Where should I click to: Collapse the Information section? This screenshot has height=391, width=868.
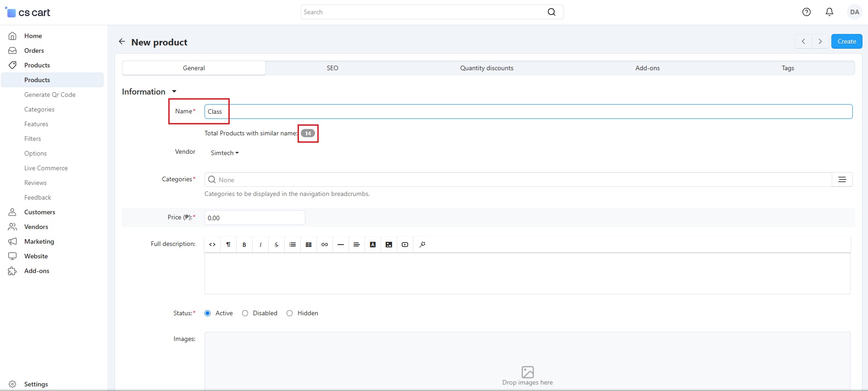174,92
